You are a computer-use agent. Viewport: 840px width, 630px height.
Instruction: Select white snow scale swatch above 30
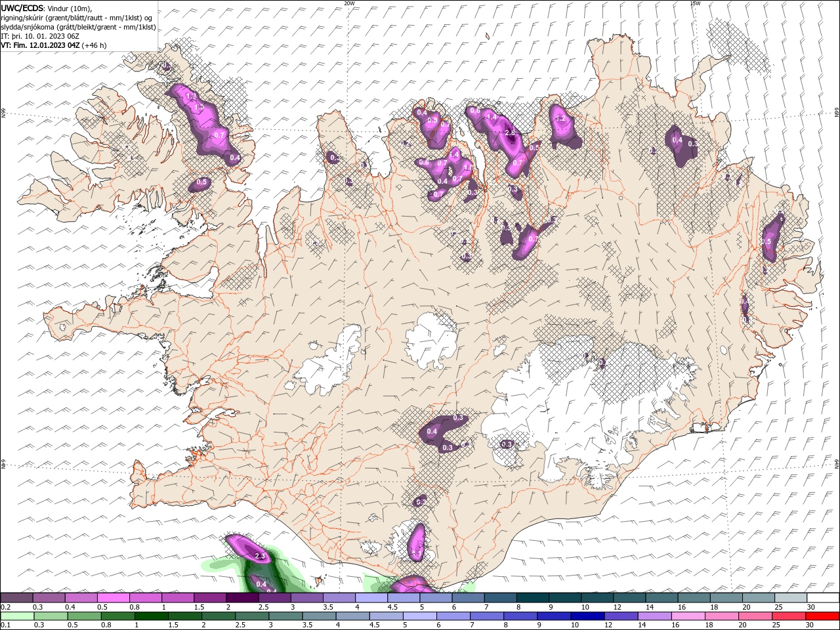(824, 598)
